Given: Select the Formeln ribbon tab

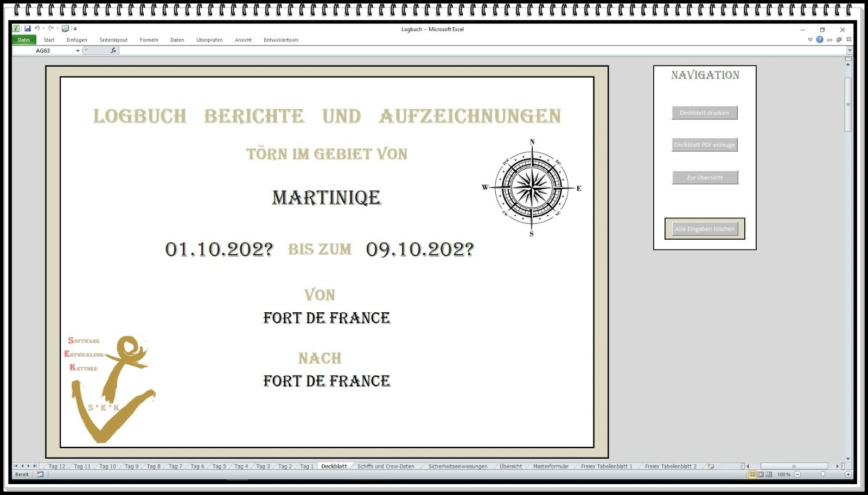Looking at the screenshot, I should click(149, 40).
